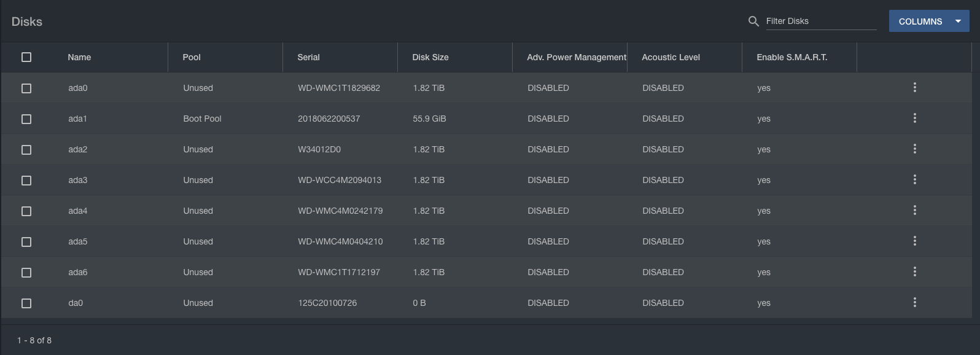Open the kebab menu for ada3
Viewport: 980px width, 355px height.
(x=914, y=180)
